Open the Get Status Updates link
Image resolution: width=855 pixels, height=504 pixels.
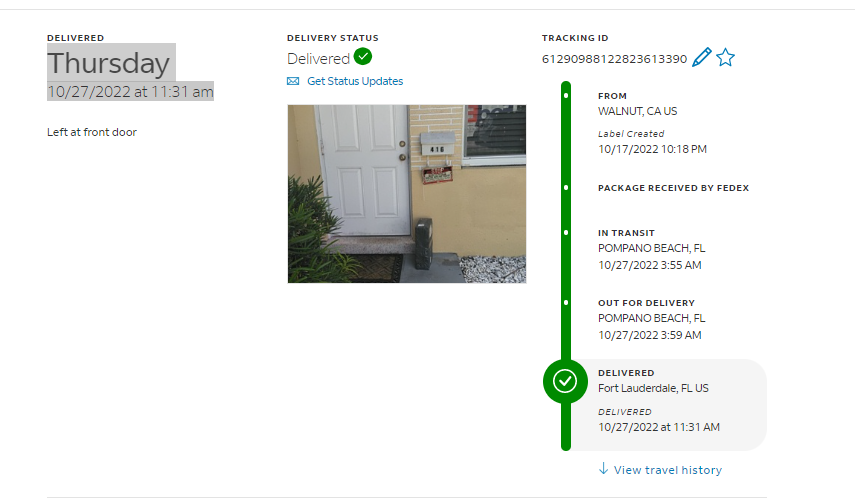(x=355, y=81)
